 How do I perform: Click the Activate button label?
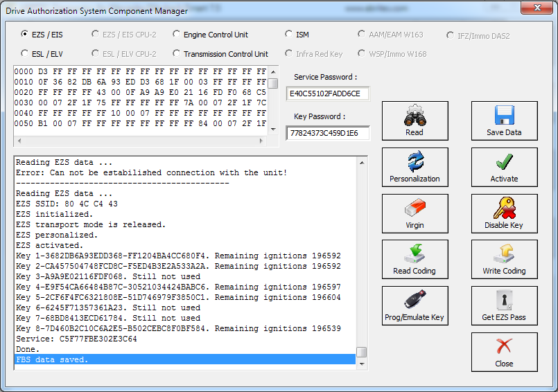click(x=504, y=179)
